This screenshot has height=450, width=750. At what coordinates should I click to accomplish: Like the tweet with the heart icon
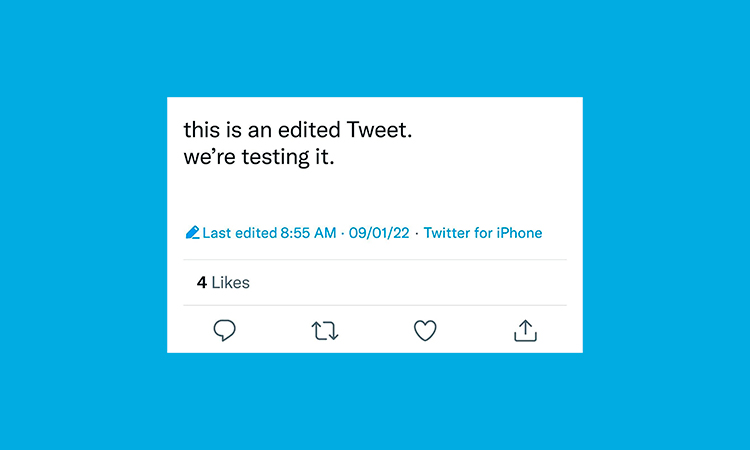point(426,330)
